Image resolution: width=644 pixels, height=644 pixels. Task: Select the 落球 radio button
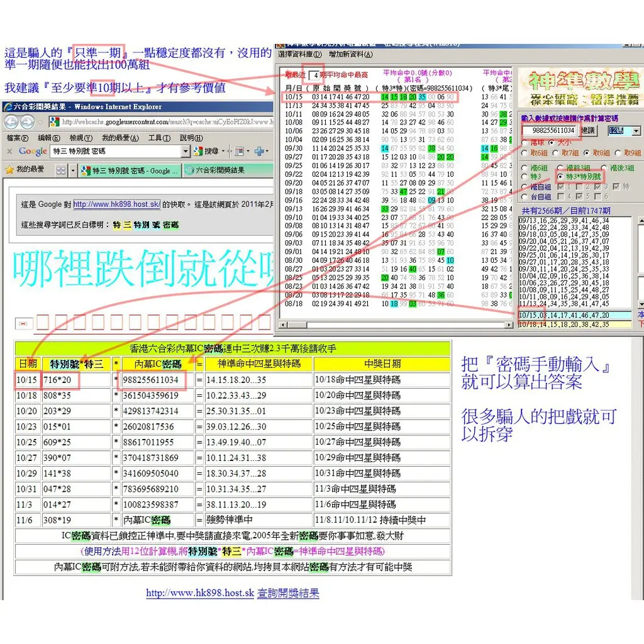coord(524,143)
